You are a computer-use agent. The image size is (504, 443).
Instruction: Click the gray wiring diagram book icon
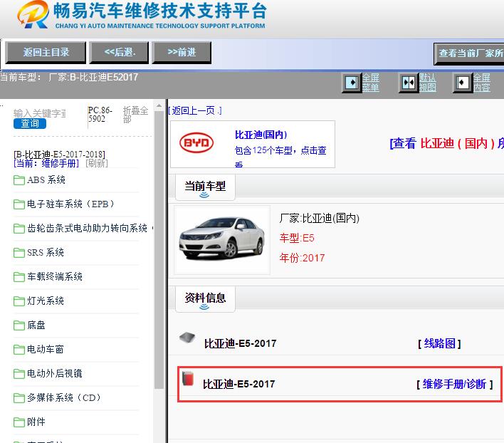point(187,338)
